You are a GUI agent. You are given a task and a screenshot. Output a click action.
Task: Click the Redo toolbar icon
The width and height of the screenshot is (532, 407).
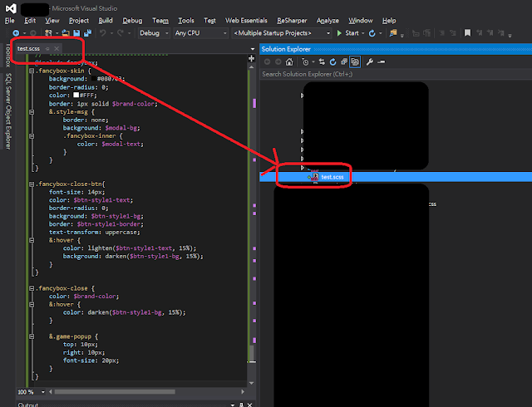(x=120, y=33)
